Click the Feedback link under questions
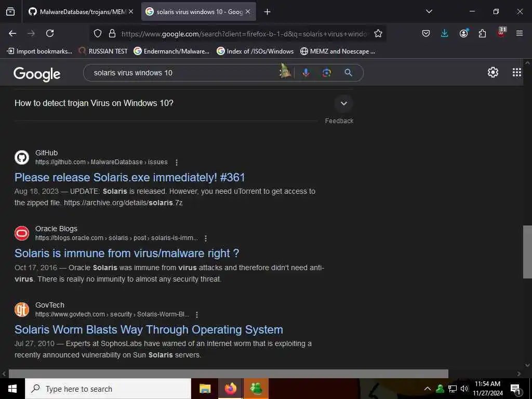Image resolution: width=532 pixels, height=399 pixels. point(339,121)
